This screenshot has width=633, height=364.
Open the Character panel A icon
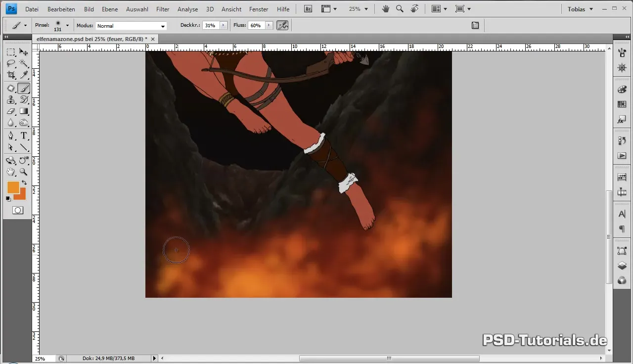(x=622, y=214)
